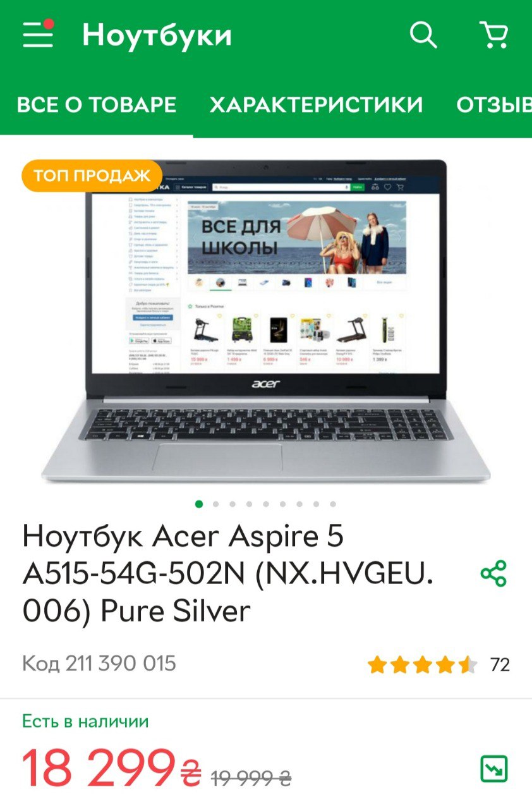
Task: Open the 72 reviews count
Action: click(x=500, y=665)
